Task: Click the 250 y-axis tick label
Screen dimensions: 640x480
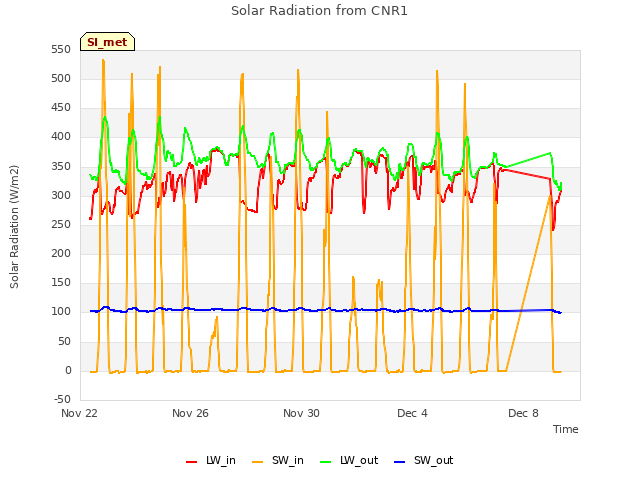Action: (61, 224)
